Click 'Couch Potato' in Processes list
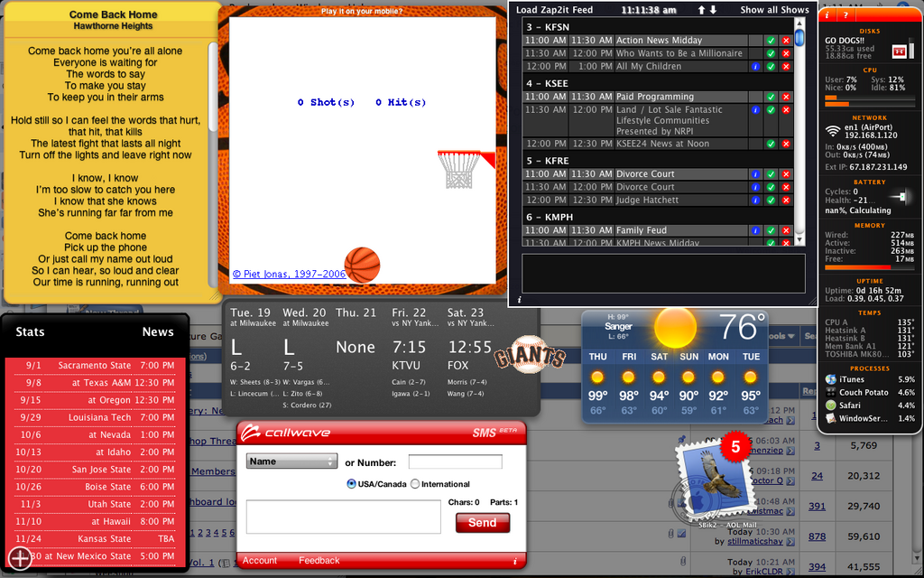Image resolution: width=924 pixels, height=578 pixels. click(x=864, y=393)
